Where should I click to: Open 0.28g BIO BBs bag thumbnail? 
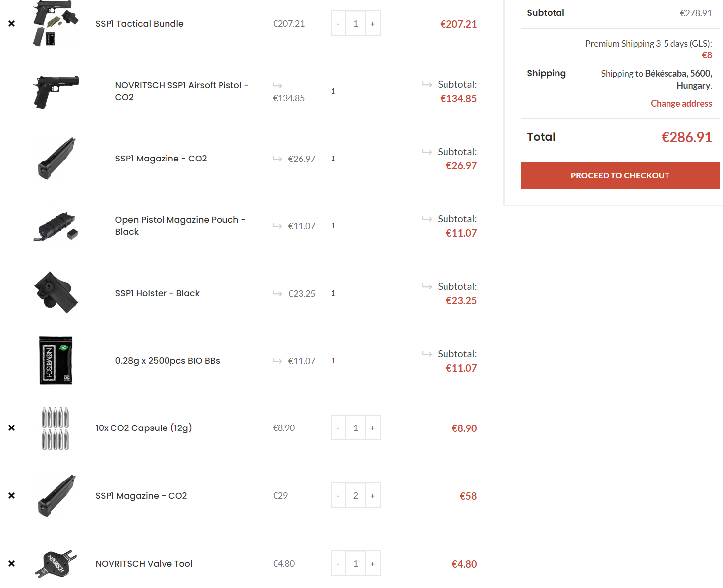tap(56, 361)
